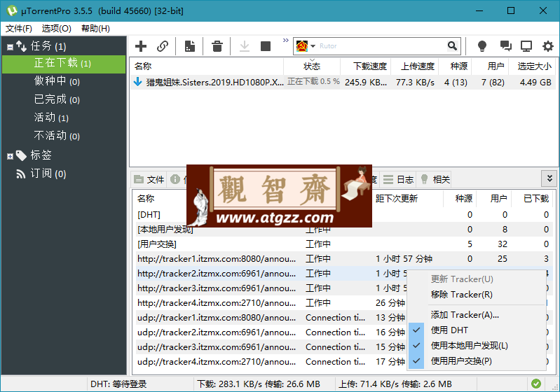Click the blue download arrow status icon
Viewport: 560px width, 392px height.
(x=137, y=83)
